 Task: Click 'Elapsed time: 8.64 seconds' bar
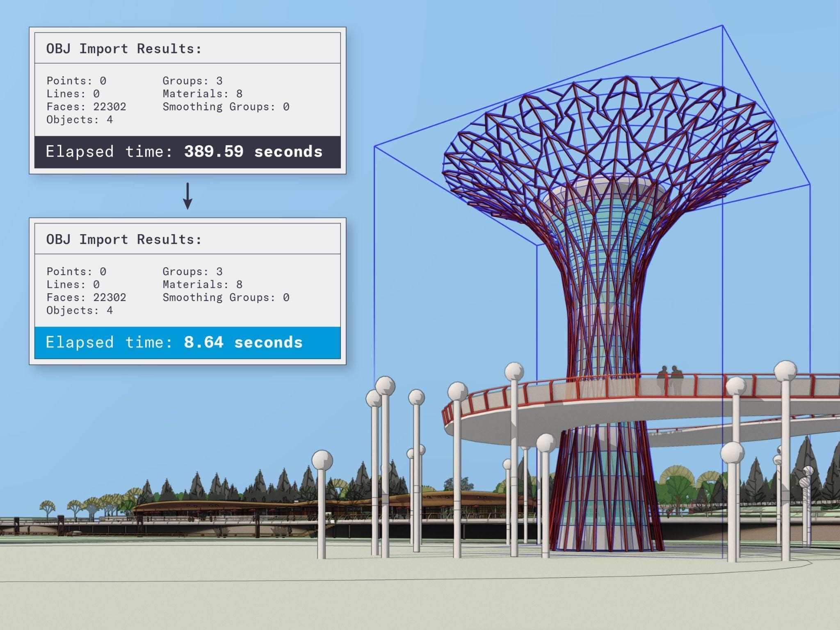187,343
